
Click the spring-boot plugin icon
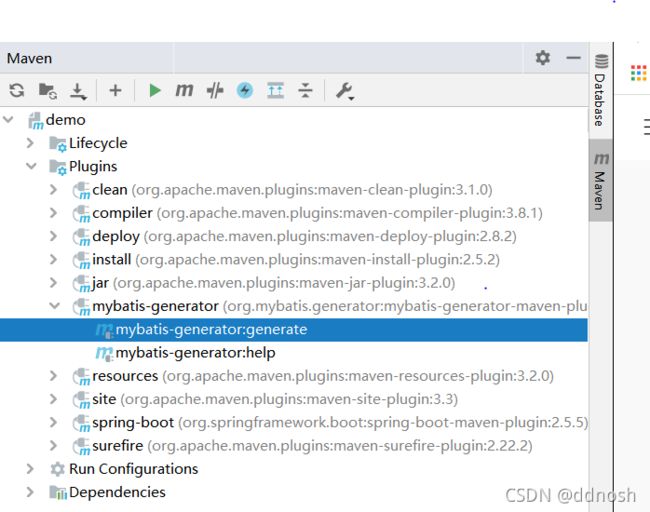[x=81, y=423]
